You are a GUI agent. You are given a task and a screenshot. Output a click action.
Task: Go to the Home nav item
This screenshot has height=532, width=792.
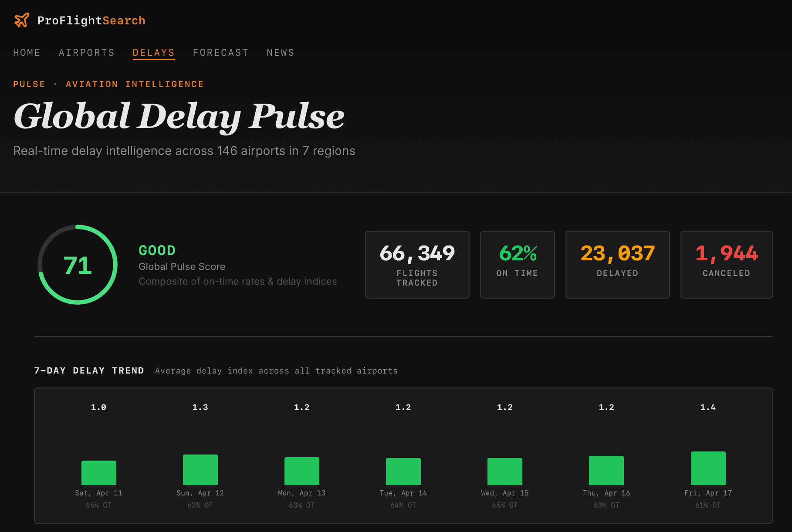click(27, 53)
